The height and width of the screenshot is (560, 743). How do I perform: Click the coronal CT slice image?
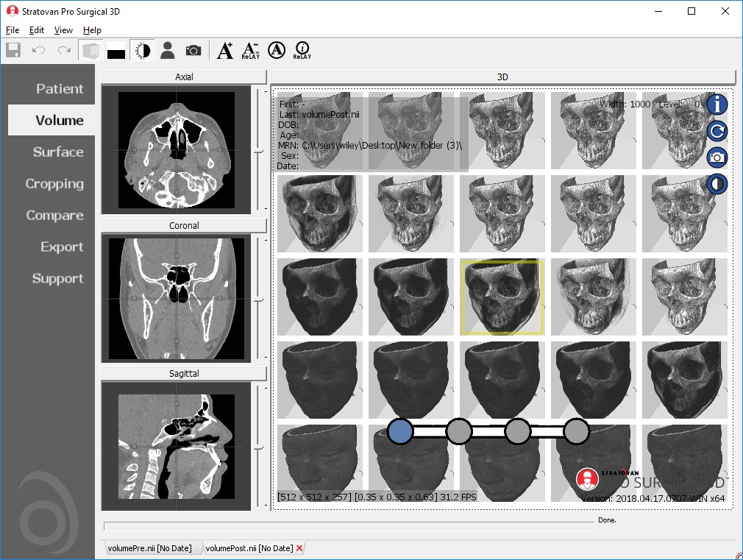coord(177,299)
